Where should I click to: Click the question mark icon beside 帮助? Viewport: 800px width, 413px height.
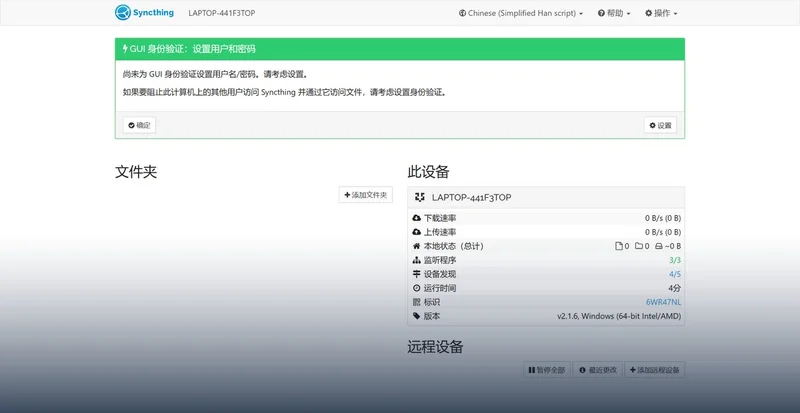point(602,13)
